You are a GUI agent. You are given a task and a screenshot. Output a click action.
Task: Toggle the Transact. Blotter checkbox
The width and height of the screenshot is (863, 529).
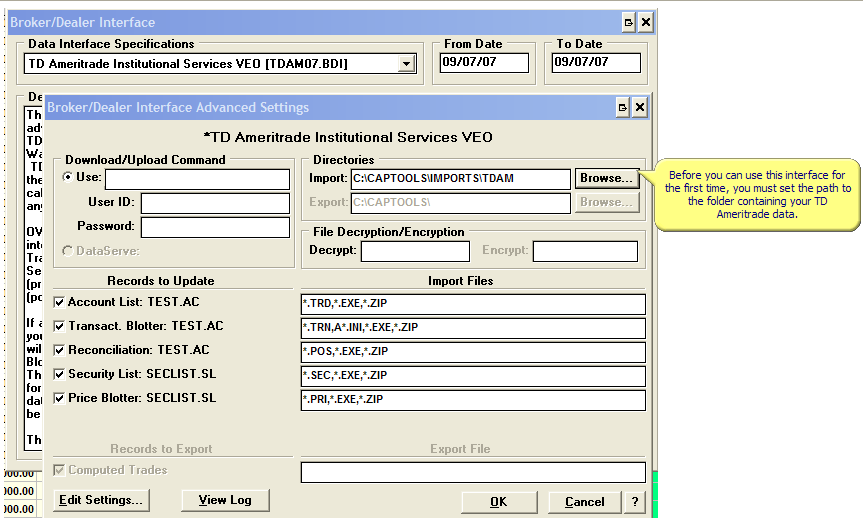tap(59, 326)
